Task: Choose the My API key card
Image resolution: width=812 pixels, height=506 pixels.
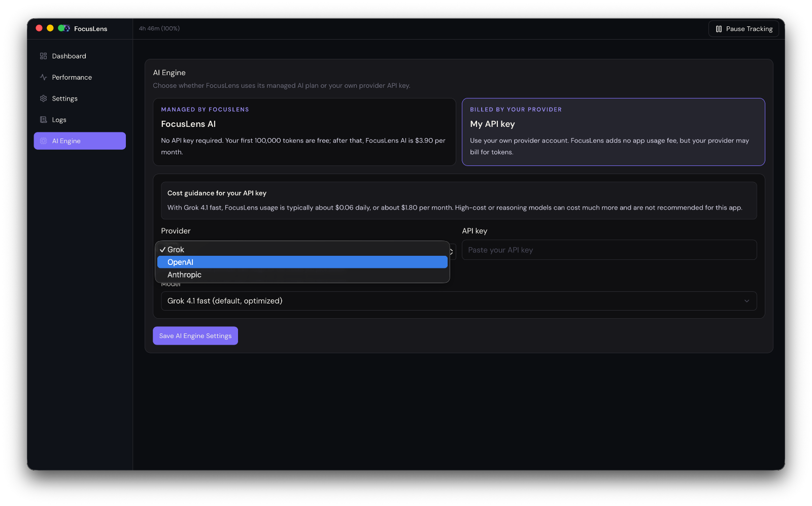Action: point(613,132)
